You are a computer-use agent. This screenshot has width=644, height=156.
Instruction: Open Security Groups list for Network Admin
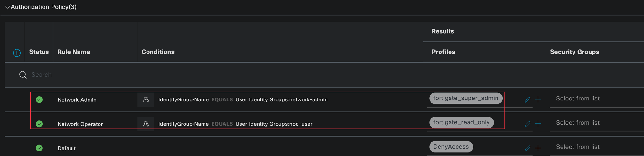click(578, 99)
